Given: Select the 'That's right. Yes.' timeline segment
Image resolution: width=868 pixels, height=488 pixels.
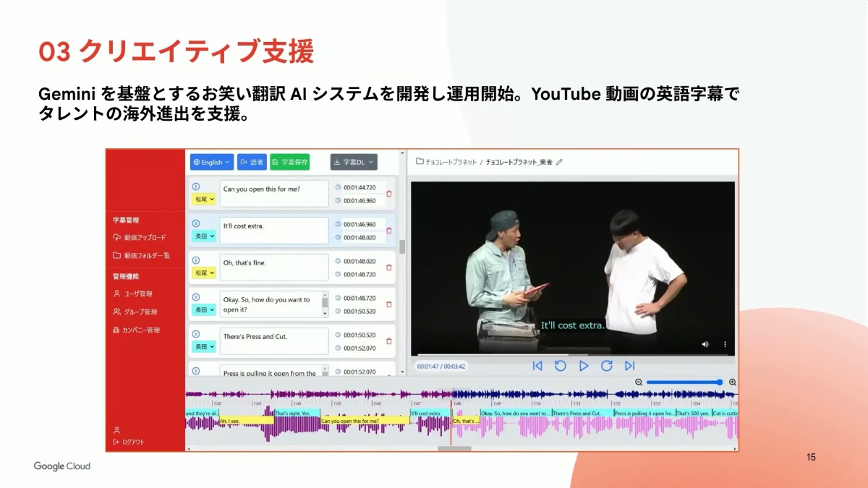Looking at the screenshot, I should (297, 414).
